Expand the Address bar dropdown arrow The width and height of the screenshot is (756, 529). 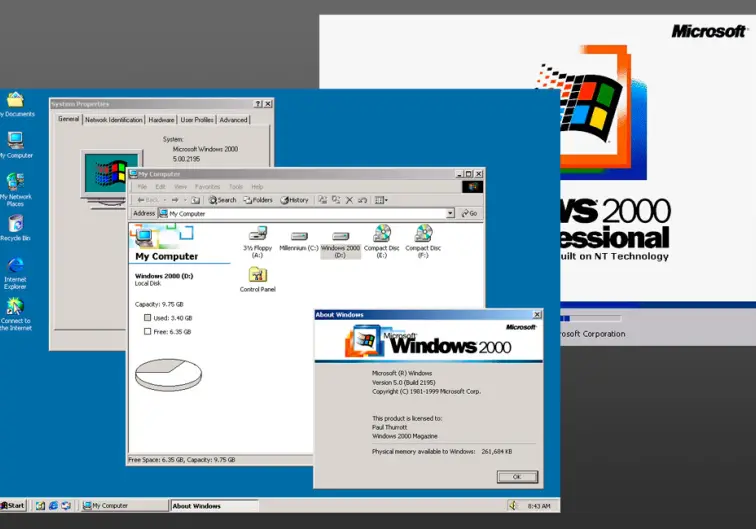tap(451, 213)
